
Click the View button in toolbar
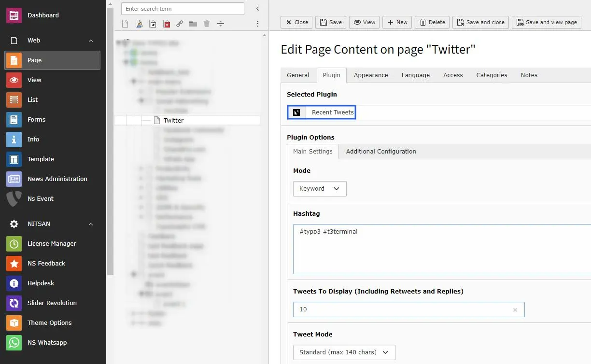(x=365, y=22)
